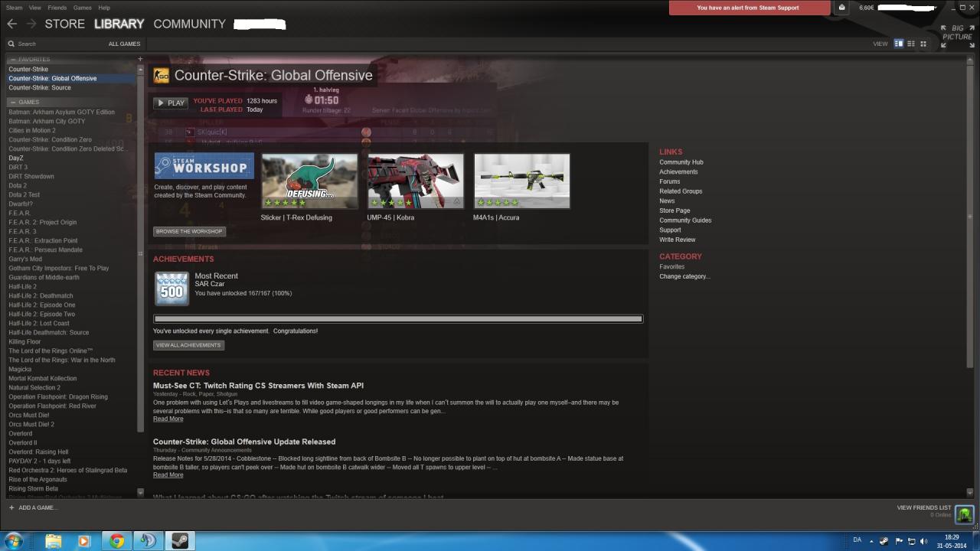Click BROWSE THE WORKSHOP
The width and height of the screenshot is (980, 551).
pos(188,230)
